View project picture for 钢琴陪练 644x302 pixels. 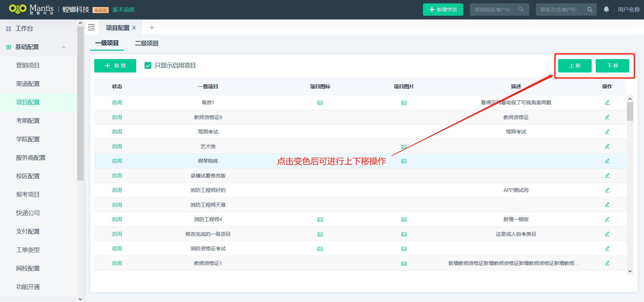pos(404,161)
